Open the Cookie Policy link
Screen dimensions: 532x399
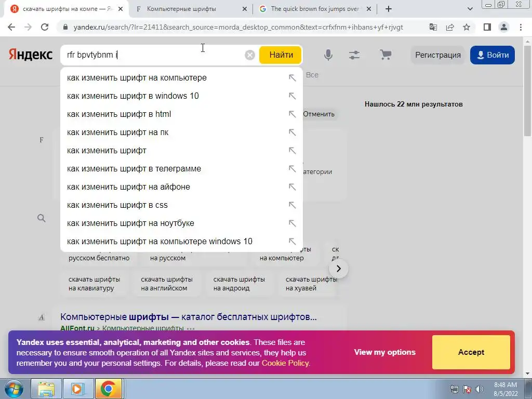[x=285, y=363]
